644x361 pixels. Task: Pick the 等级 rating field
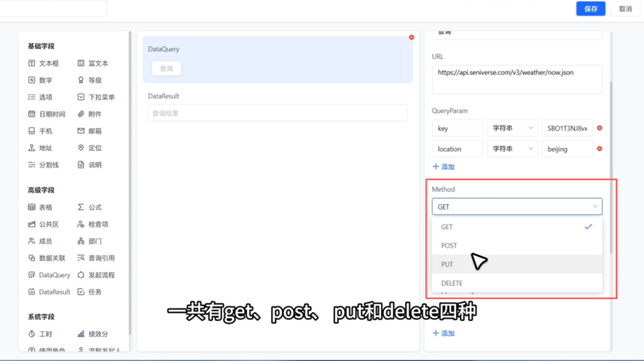point(89,80)
